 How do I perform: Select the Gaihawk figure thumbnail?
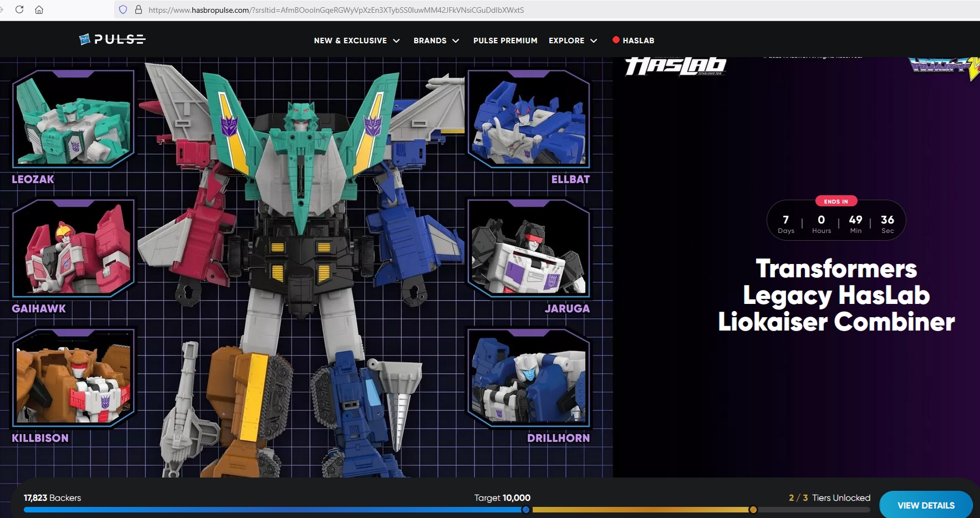tap(74, 248)
